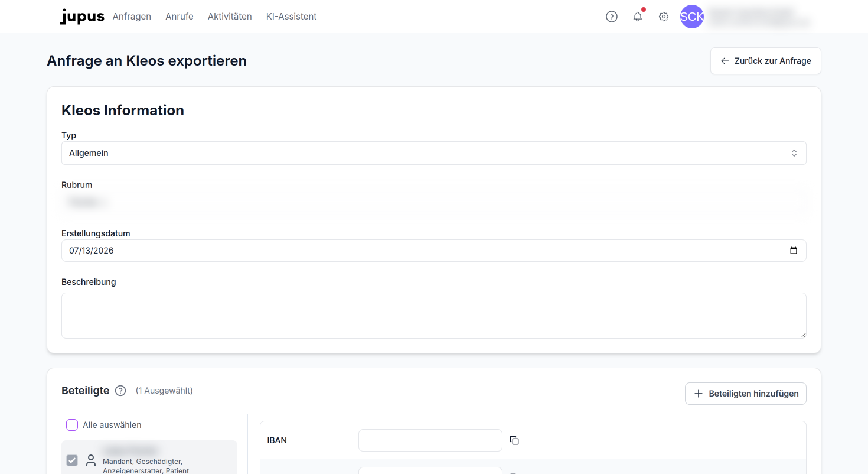Focus the Rubrum input field
This screenshot has height=474, width=868.
[x=434, y=202]
